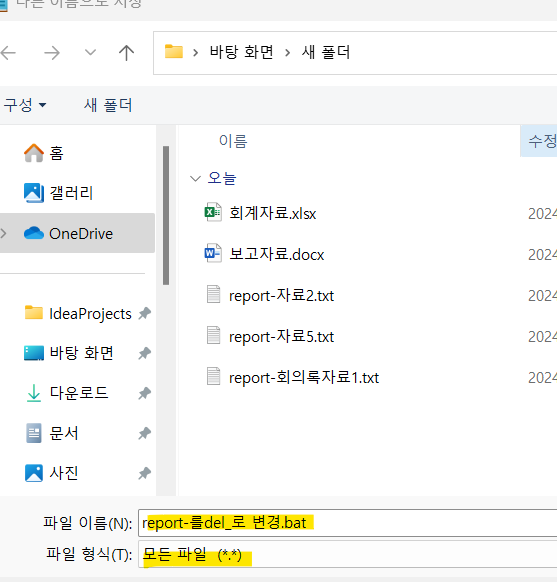
Task: Click the 문서 document icon
Action: [x=34, y=433]
